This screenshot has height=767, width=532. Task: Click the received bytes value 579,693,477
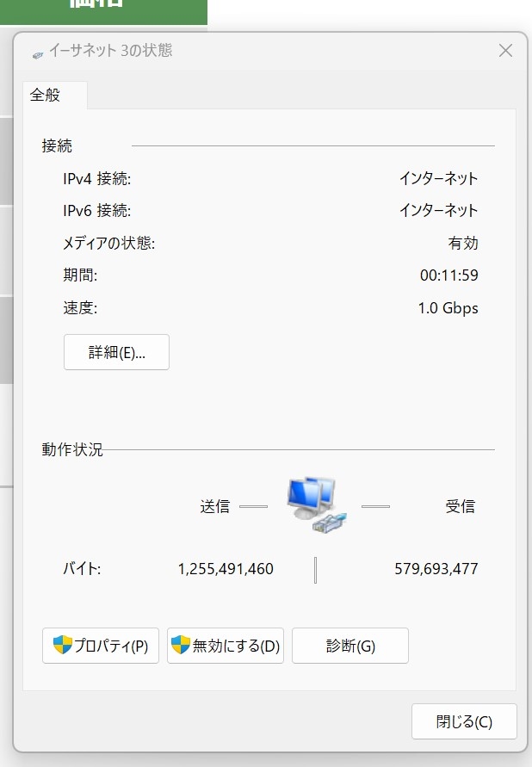[x=436, y=569]
